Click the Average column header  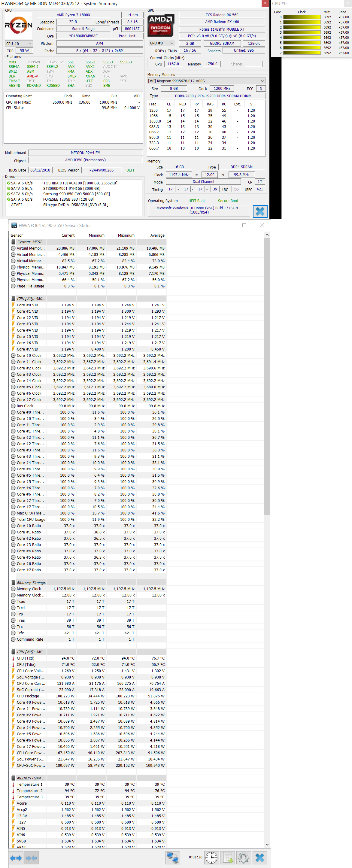point(151,235)
